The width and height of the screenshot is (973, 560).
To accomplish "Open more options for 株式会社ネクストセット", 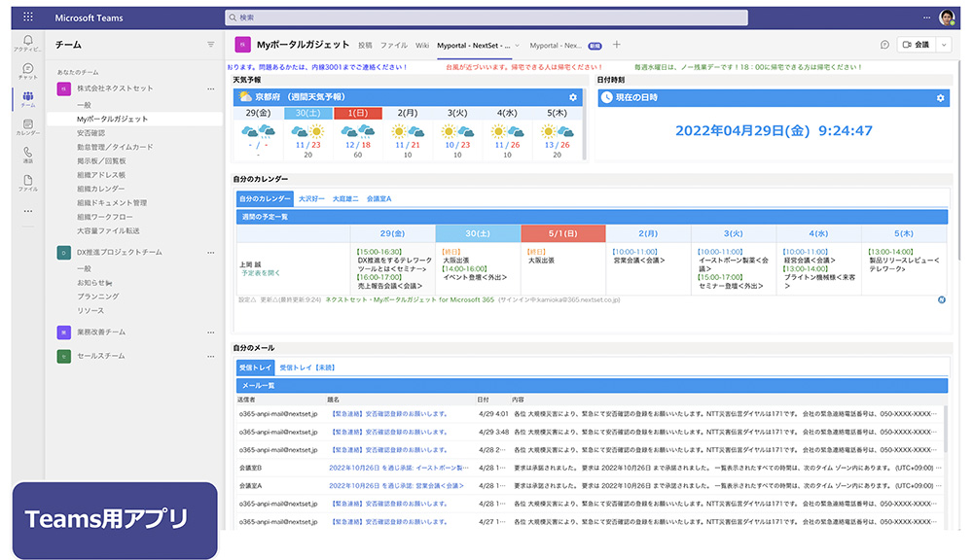I will 211,88.
